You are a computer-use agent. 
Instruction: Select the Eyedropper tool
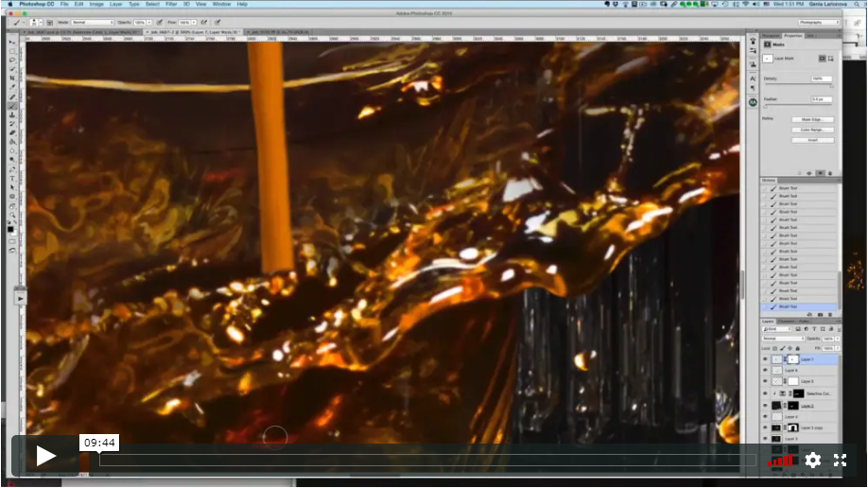12,87
